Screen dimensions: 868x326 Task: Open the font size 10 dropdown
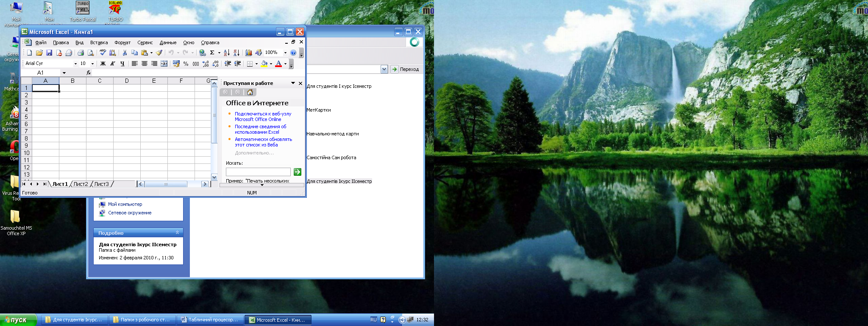tap(92, 64)
